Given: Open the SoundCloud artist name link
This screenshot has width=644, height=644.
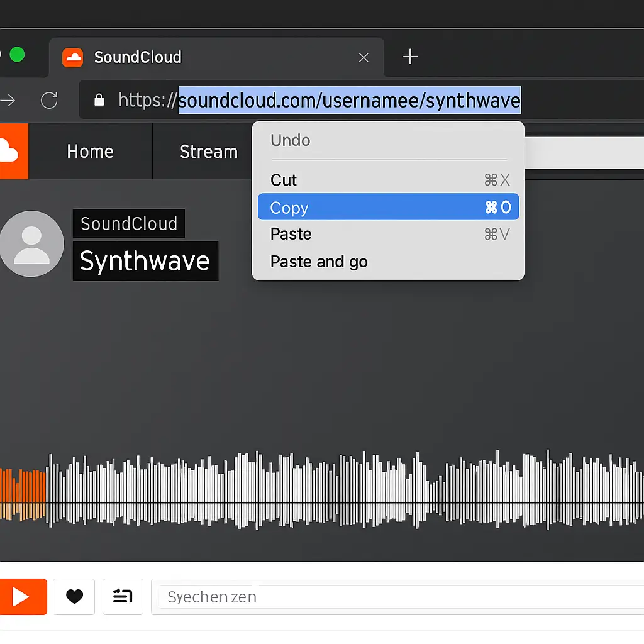Looking at the screenshot, I should (129, 223).
